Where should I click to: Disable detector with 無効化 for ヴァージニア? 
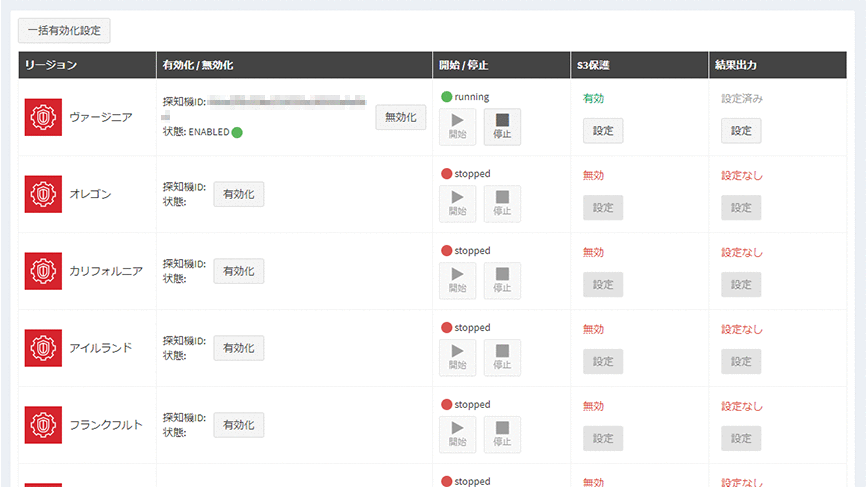(x=400, y=117)
